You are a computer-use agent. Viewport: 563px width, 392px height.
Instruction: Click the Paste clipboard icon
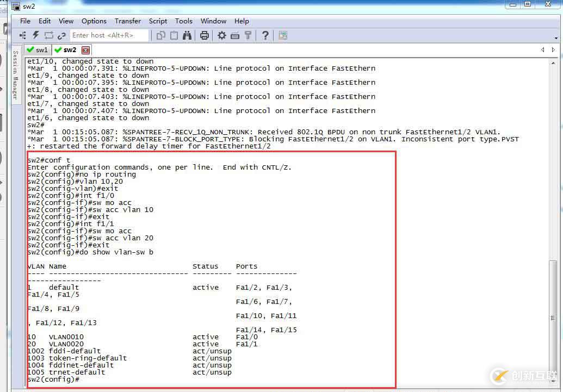(174, 35)
